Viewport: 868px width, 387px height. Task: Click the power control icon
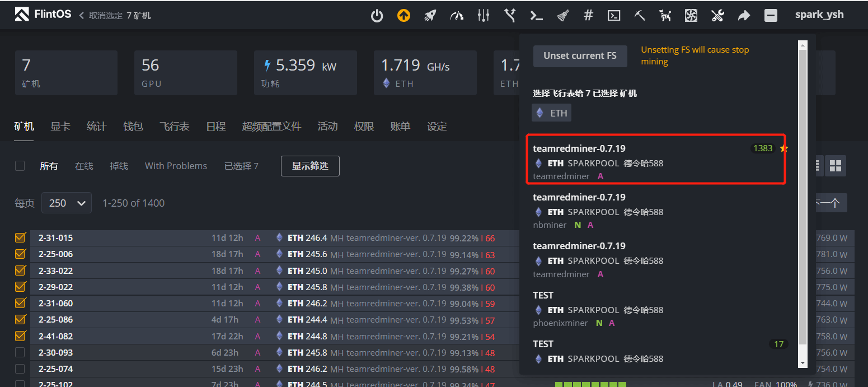(x=377, y=16)
